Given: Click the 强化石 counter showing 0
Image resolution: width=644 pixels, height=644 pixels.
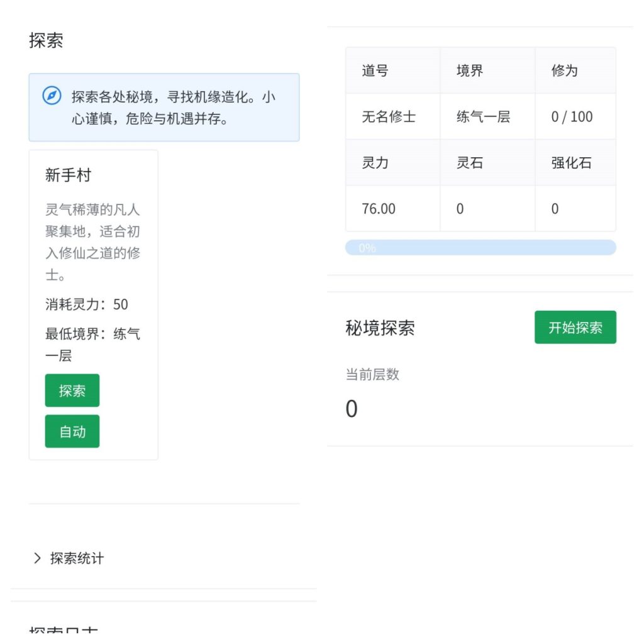Looking at the screenshot, I should [554, 209].
